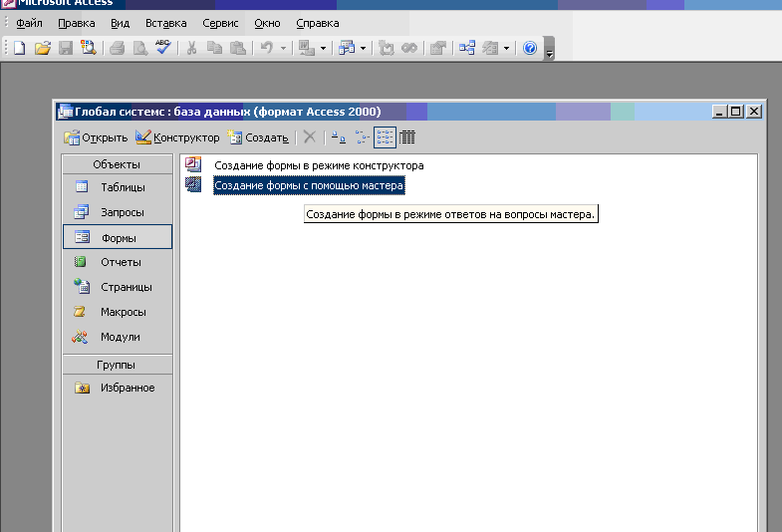The height and width of the screenshot is (532, 782).
Task: Open Help via the question mark icon
Action: pyautogui.click(x=530, y=48)
